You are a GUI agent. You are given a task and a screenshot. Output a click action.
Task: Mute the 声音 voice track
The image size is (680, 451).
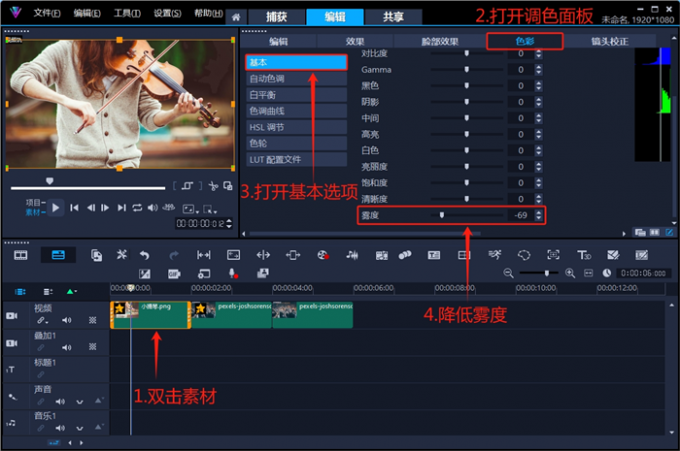[62, 401]
